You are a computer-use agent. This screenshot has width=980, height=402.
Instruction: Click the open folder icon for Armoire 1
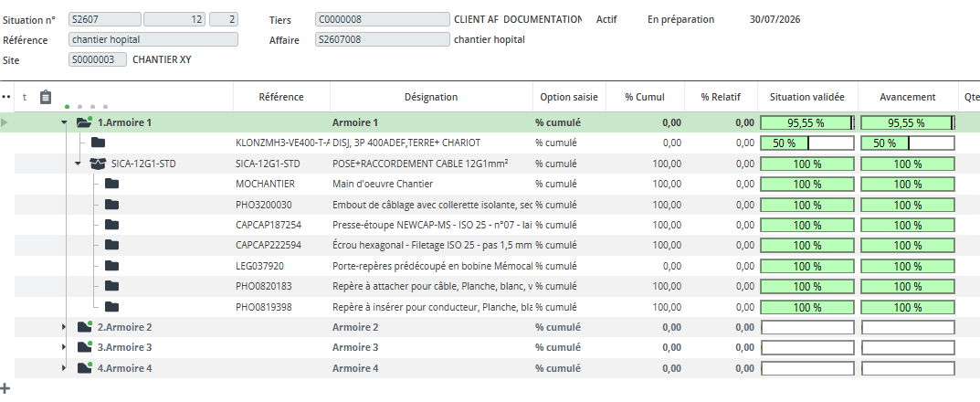[x=84, y=122]
